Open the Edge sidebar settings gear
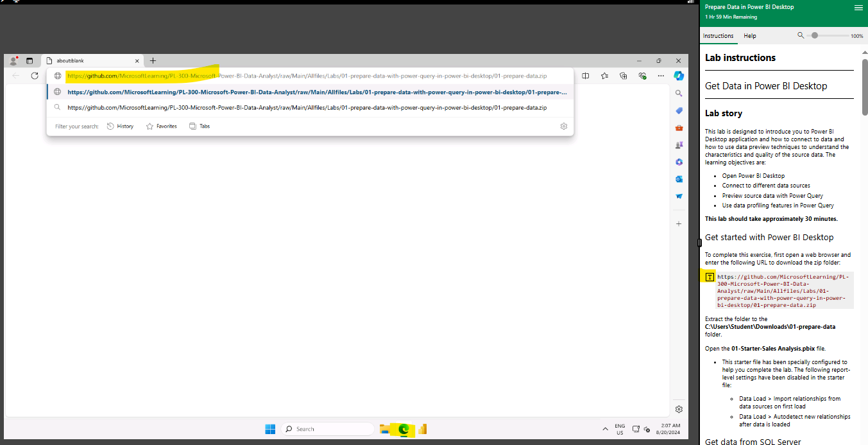This screenshot has height=445, width=868. [x=679, y=409]
